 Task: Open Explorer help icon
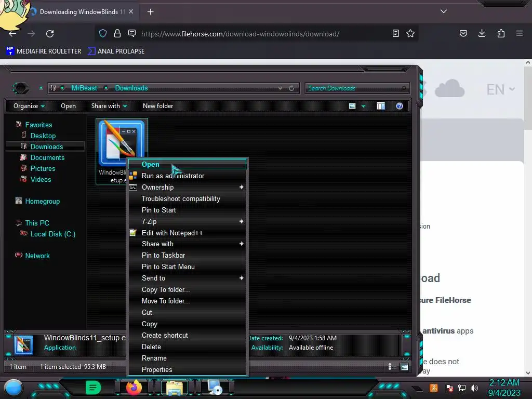tap(400, 106)
